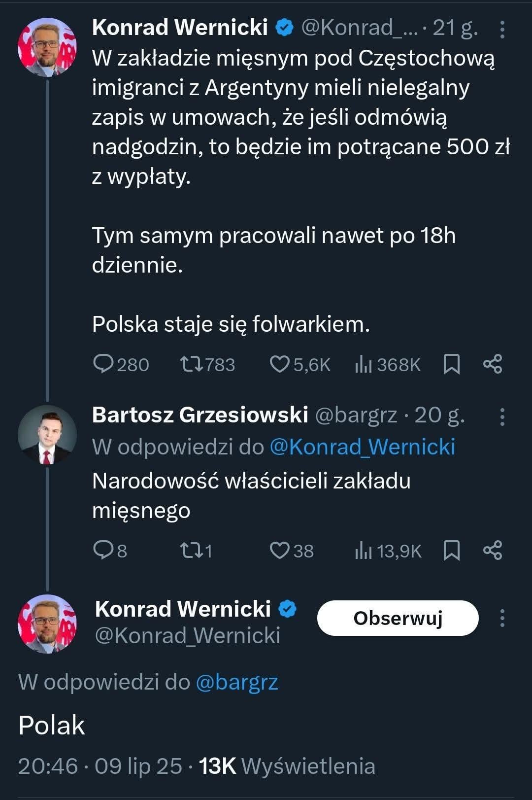Open more options on Bartosz Grzesiowski's reply
The height and width of the screenshot is (800, 532).
(502, 417)
